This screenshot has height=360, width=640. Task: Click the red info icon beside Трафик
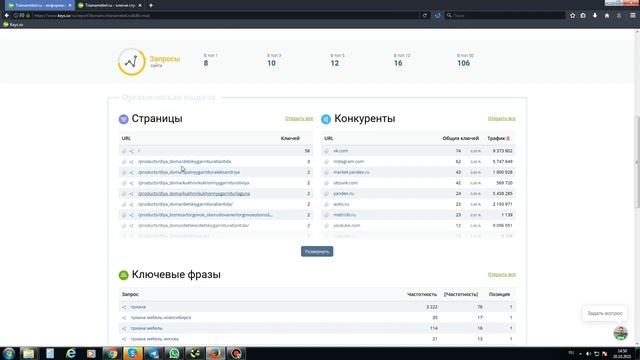coord(508,138)
